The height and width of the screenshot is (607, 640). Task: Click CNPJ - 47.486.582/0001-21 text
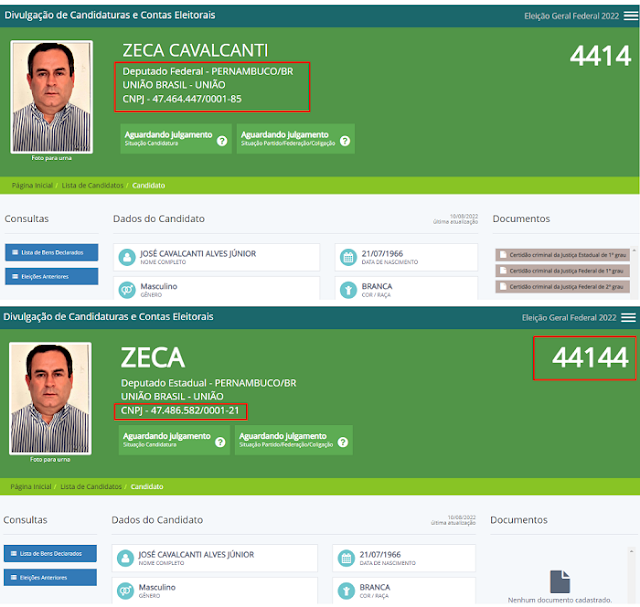tap(180, 411)
